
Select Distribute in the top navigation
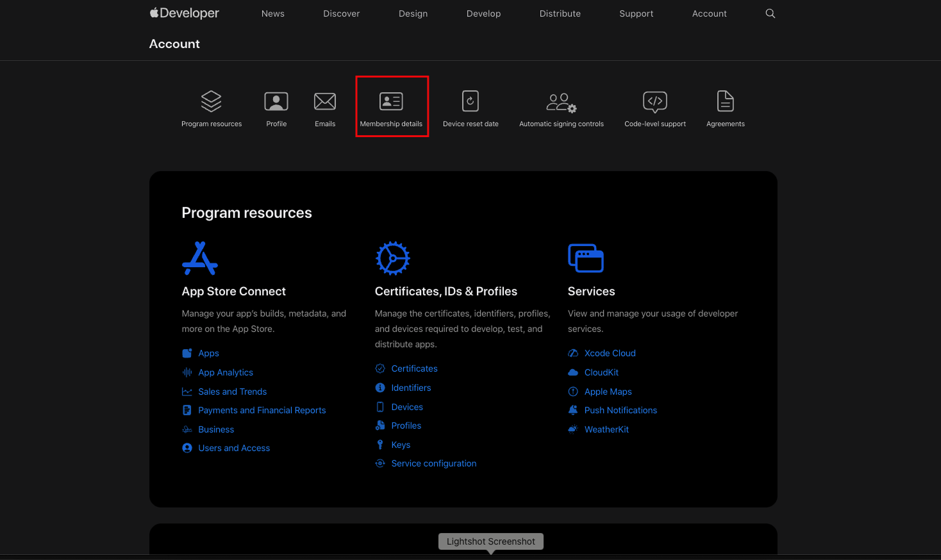pyautogui.click(x=560, y=13)
